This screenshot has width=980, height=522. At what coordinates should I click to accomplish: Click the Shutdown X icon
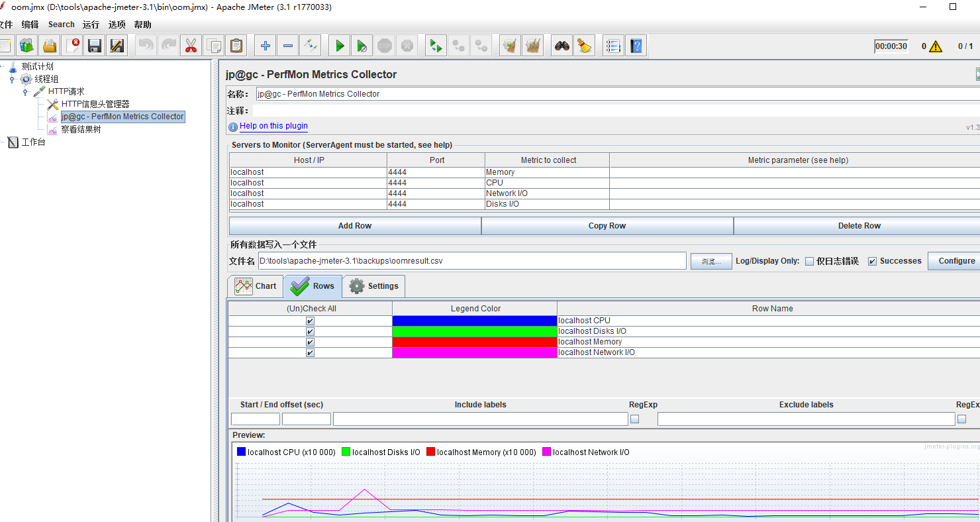[407, 46]
